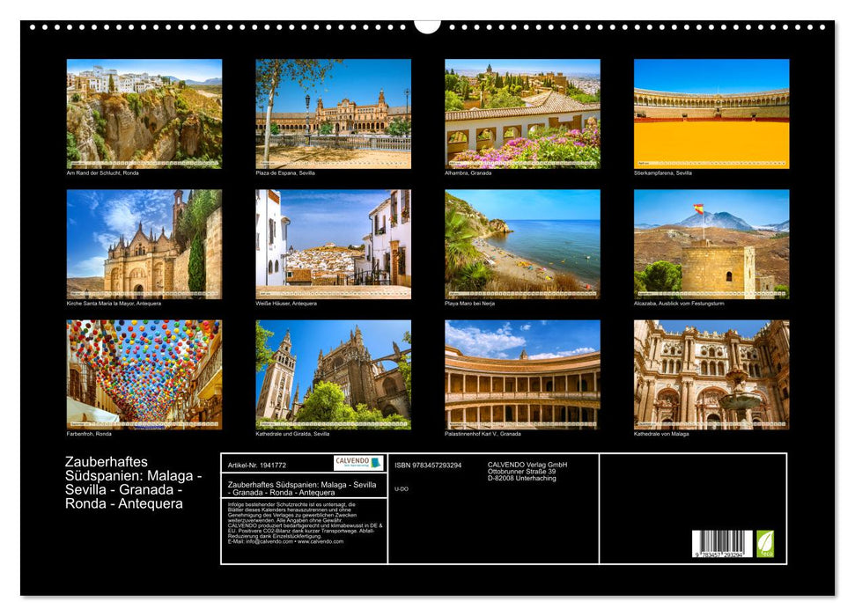The image size is (855, 616).
Task: Click the Stierkampfarena Sevilla bullring image
Action: coord(709,113)
